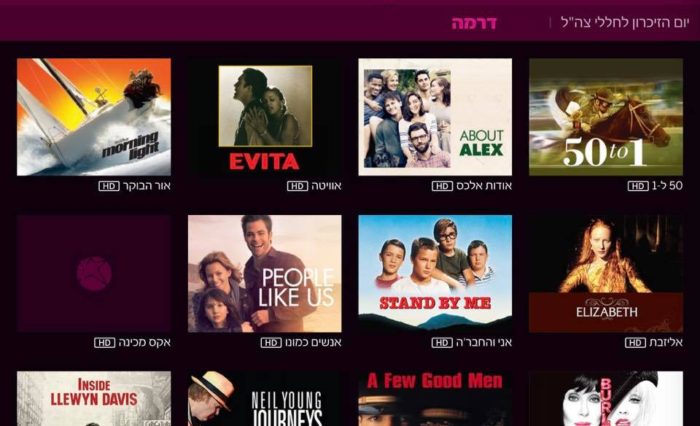Open the Elizabeth movie poster
The height and width of the screenshot is (426, 700).
tap(606, 274)
